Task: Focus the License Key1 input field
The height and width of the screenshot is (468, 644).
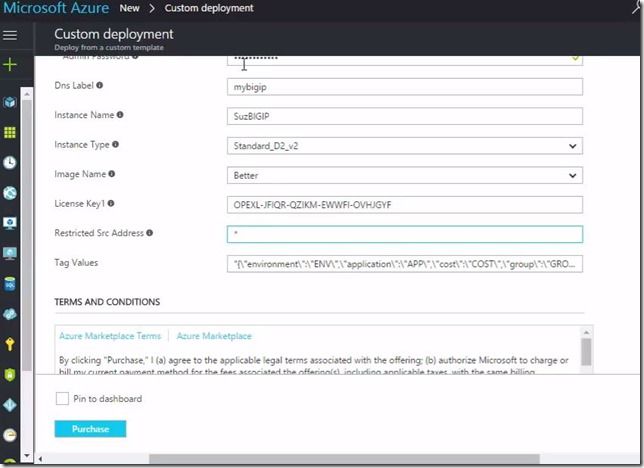Action: pyautogui.click(x=405, y=205)
